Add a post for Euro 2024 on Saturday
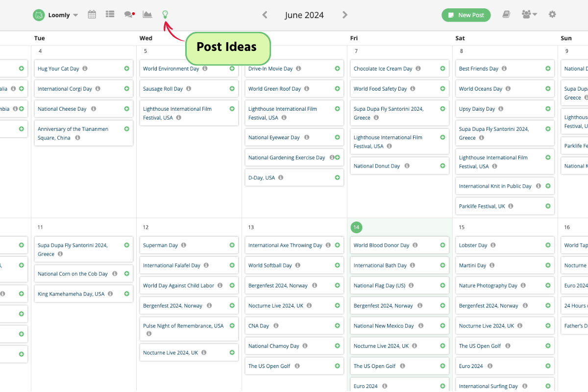The width and height of the screenshot is (588, 392). pos(547,366)
